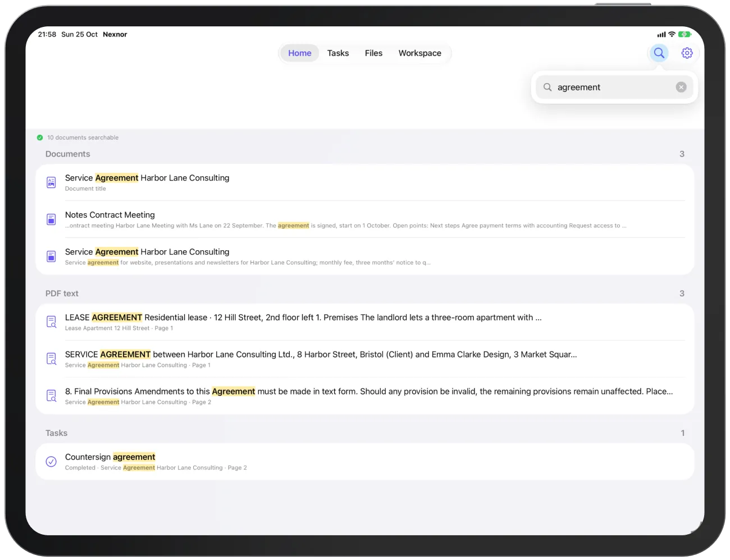This screenshot has height=560, width=730.
Task: Click the Tasks section header in the results list
Action: 56,433
